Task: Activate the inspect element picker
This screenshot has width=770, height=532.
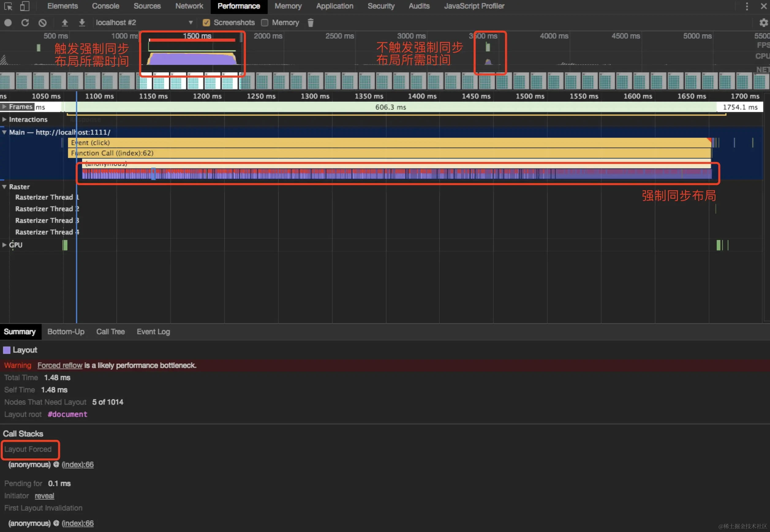Action: (8, 6)
